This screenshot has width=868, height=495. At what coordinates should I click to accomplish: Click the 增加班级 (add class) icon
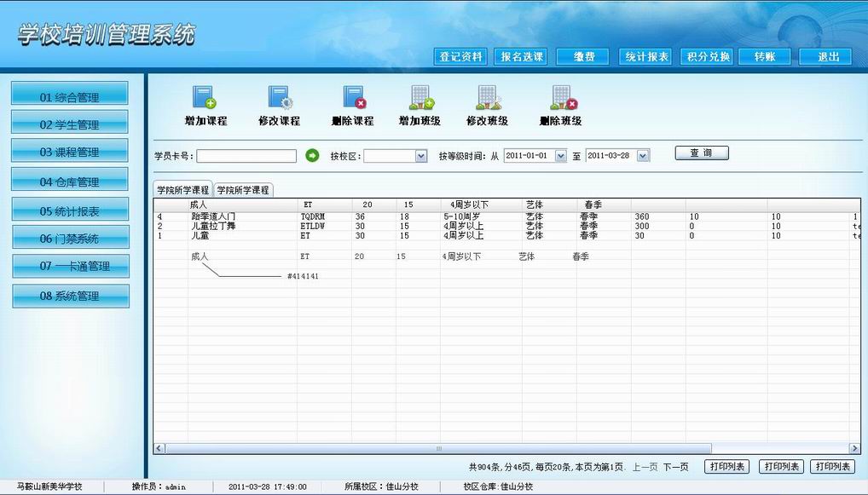point(420,97)
